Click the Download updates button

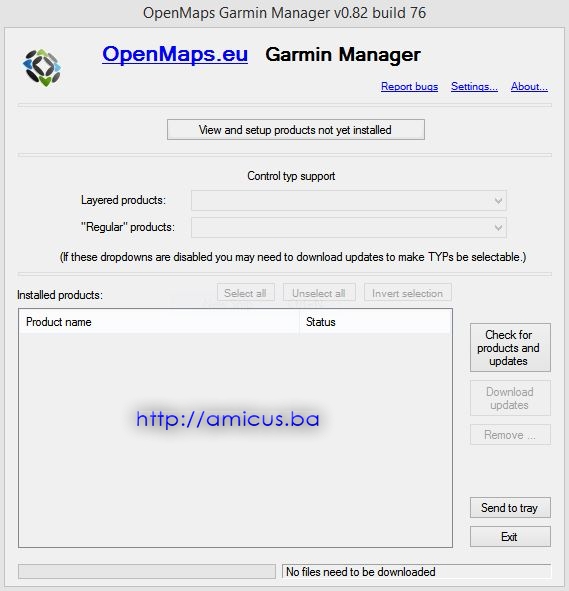click(510, 398)
